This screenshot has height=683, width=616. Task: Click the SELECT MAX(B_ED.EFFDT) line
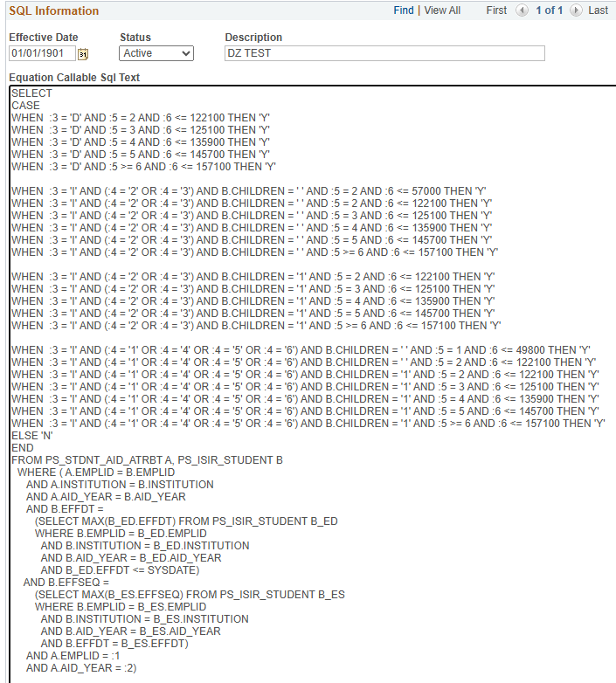click(186, 521)
